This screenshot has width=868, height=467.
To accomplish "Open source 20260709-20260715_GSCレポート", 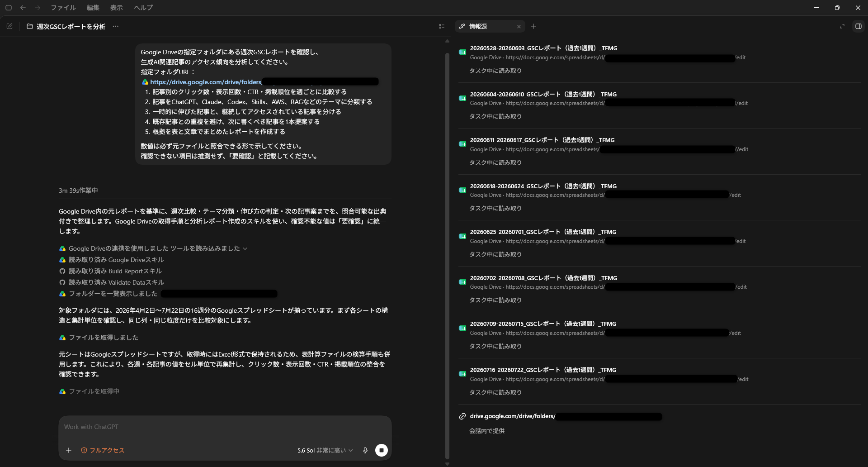I will [x=543, y=324].
